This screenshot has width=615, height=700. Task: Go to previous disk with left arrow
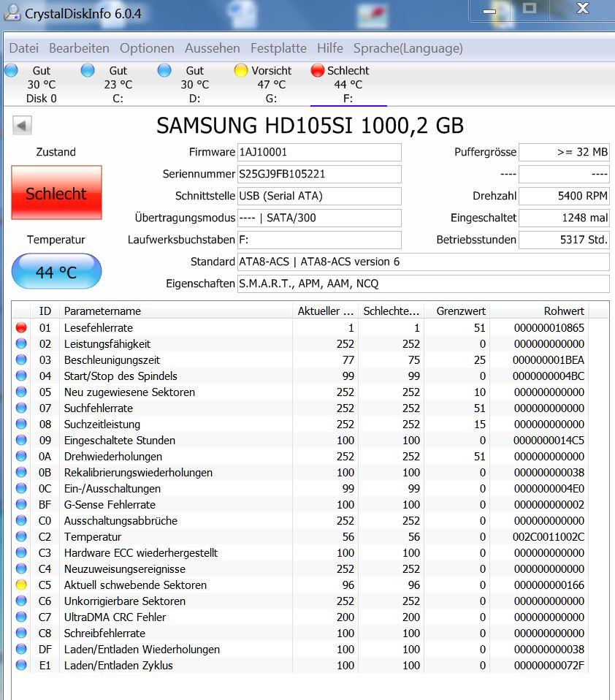[22, 126]
